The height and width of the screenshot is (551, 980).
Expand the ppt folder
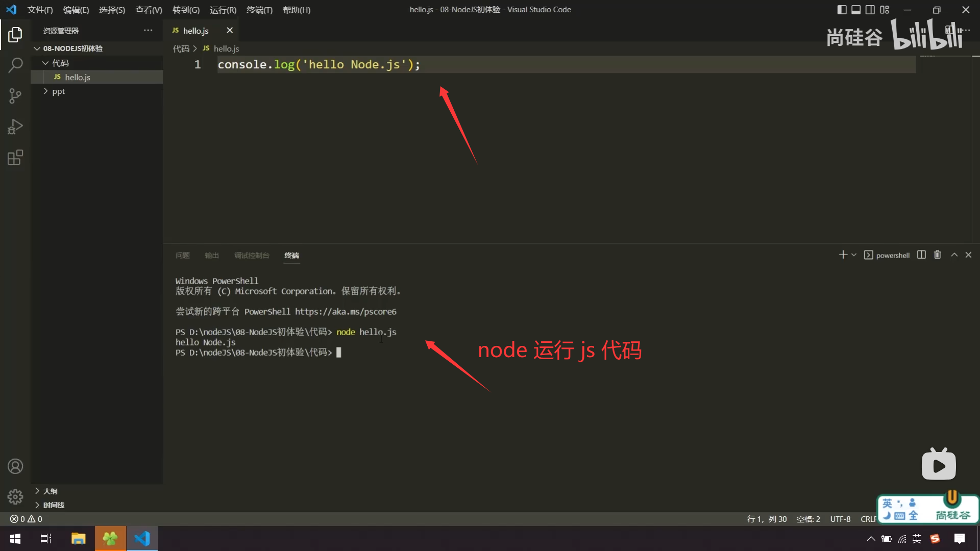pyautogui.click(x=58, y=91)
